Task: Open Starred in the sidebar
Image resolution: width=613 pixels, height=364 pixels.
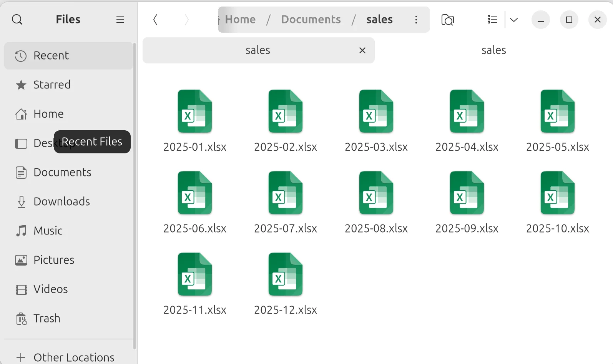Action: click(x=68, y=85)
